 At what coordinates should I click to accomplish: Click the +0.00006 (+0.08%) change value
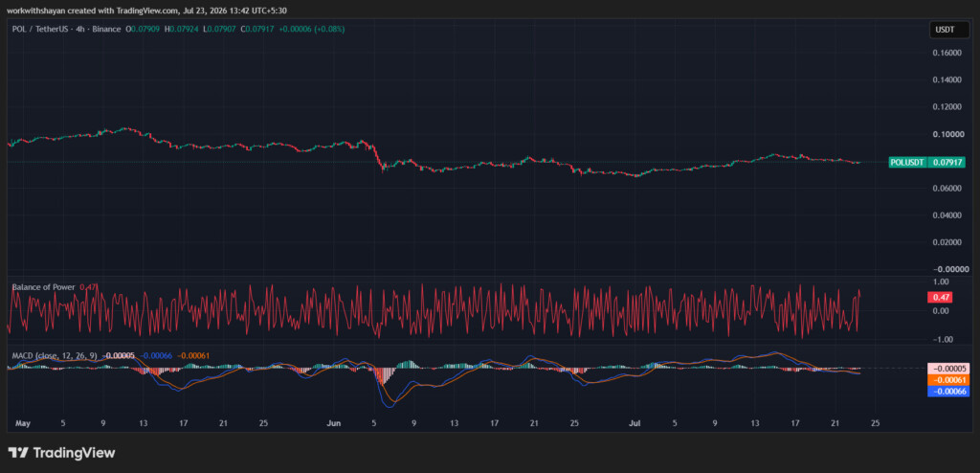click(x=311, y=29)
